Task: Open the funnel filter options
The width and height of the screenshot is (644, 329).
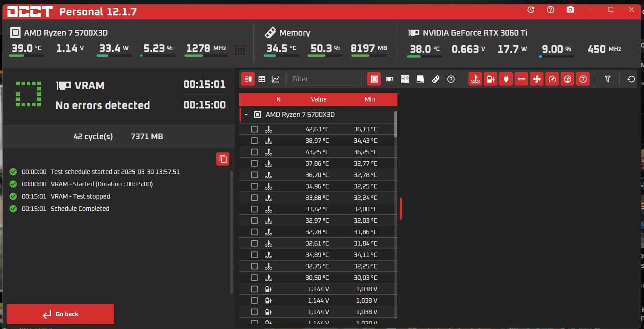Action: coord(608,79)
